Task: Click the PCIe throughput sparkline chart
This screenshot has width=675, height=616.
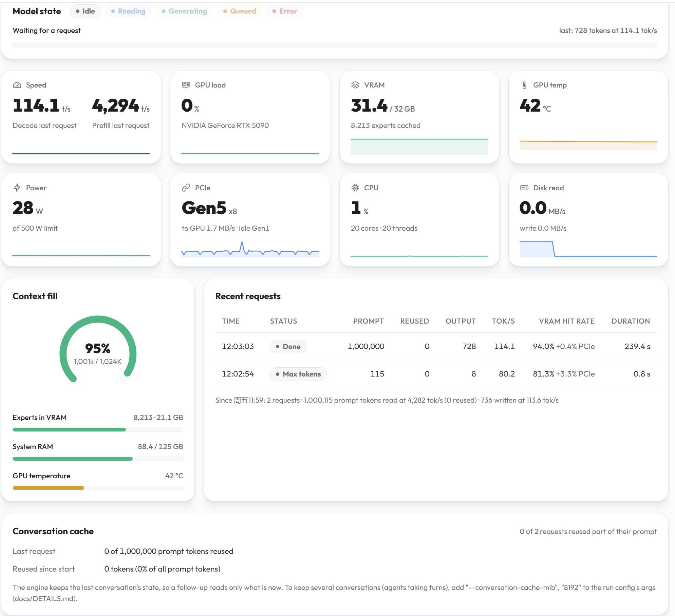Action: [250, 249]
